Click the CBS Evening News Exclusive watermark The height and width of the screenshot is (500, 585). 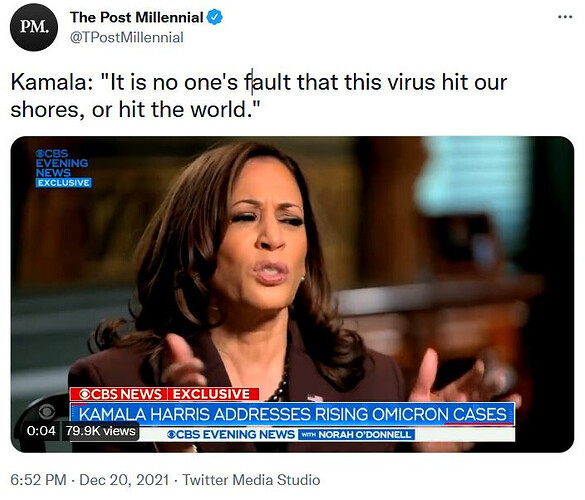(x=63, y=168)
